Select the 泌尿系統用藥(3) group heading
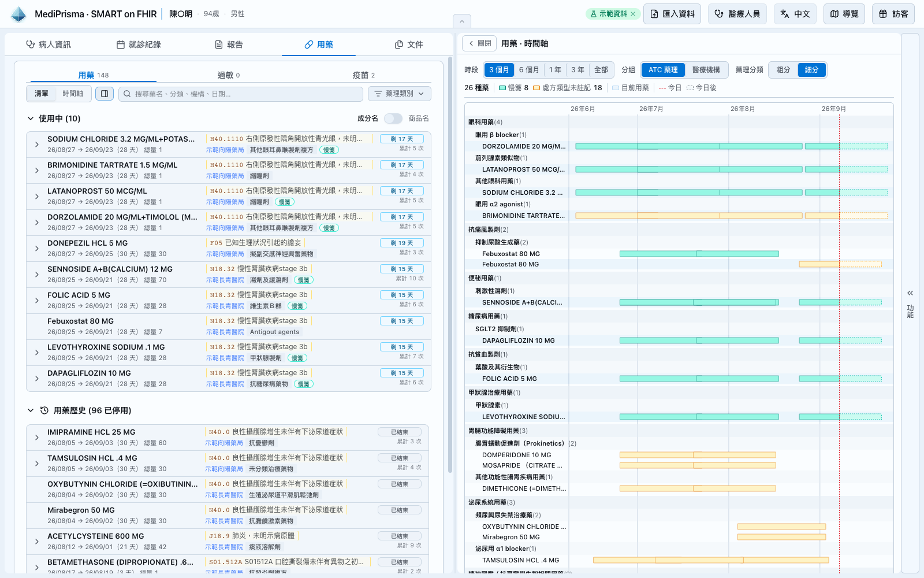Image resolution: width=924 pixels, height=578 pixels. 491,502
